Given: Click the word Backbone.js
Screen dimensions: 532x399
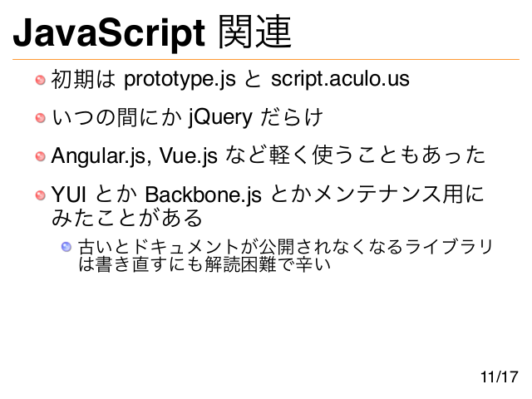Looking at the screenshot, I should 203,195.
